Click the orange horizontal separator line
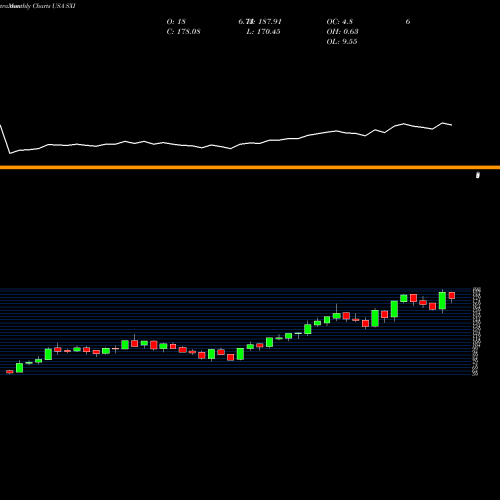Viewport: 500px width, 500px height. 250,167
